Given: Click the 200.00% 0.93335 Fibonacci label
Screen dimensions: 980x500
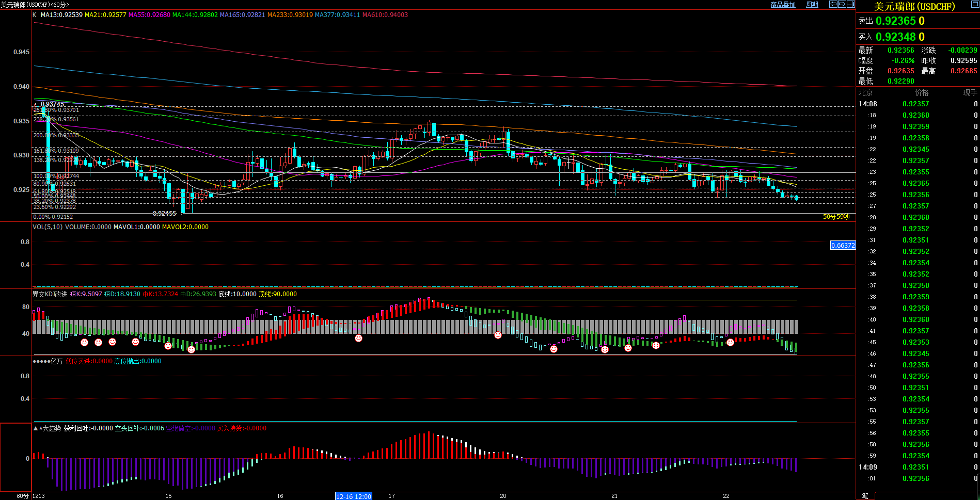Looking at the screenshot, I should click(56, 135).
